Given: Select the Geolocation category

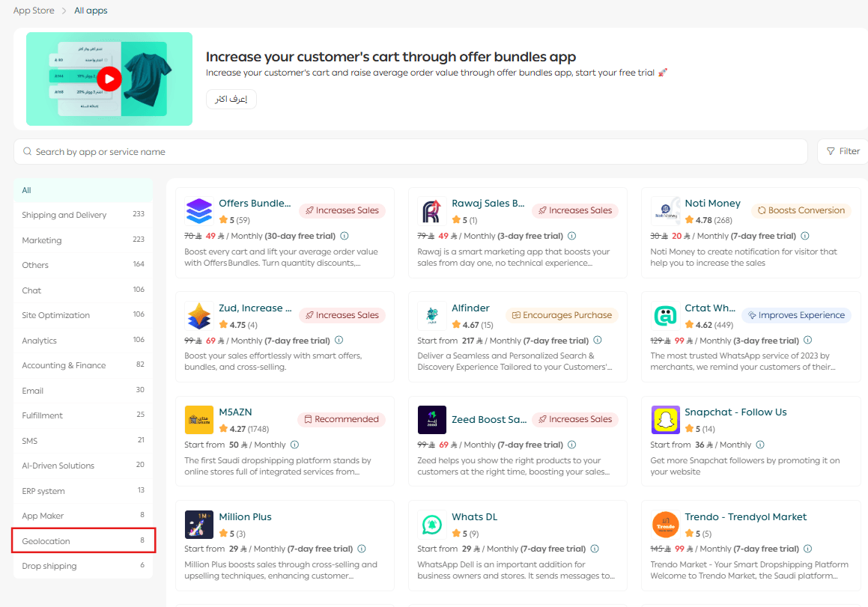Looking at the screenshot, I should click(82, 540).
